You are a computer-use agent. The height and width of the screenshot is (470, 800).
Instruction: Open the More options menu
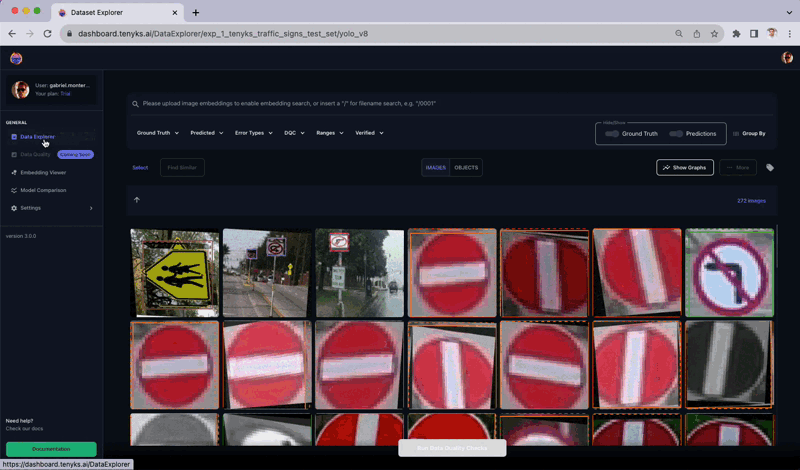(x=738, y=167)
